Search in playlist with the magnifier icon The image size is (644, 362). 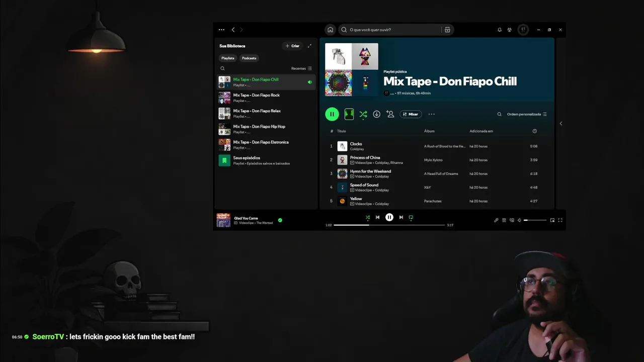pyautogui.click(x=499, y=114)
